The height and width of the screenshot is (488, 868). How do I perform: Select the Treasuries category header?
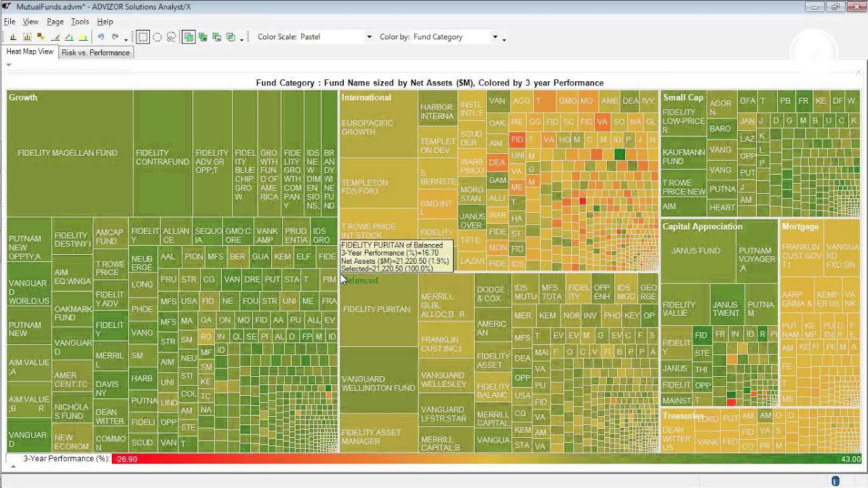pyautogui.click(x=683, y=415)
